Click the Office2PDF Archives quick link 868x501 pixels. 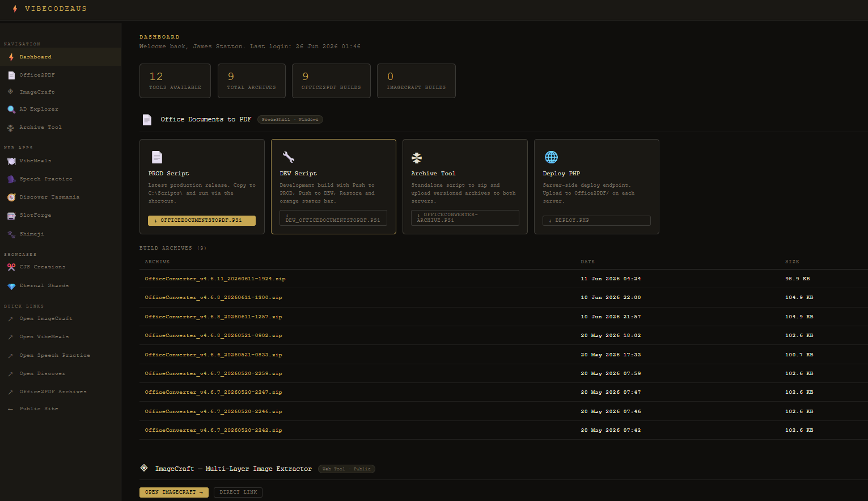point(60,391)
